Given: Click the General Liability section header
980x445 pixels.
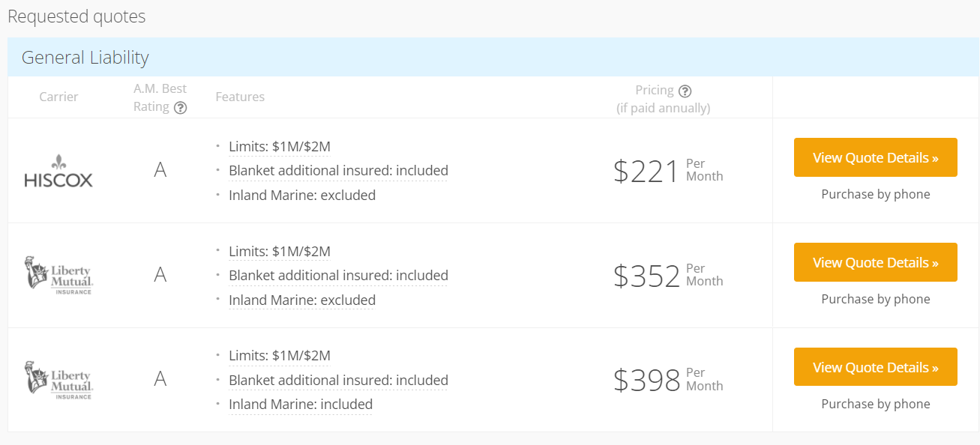Looking at the screenshot, I should tap(85, 58).
